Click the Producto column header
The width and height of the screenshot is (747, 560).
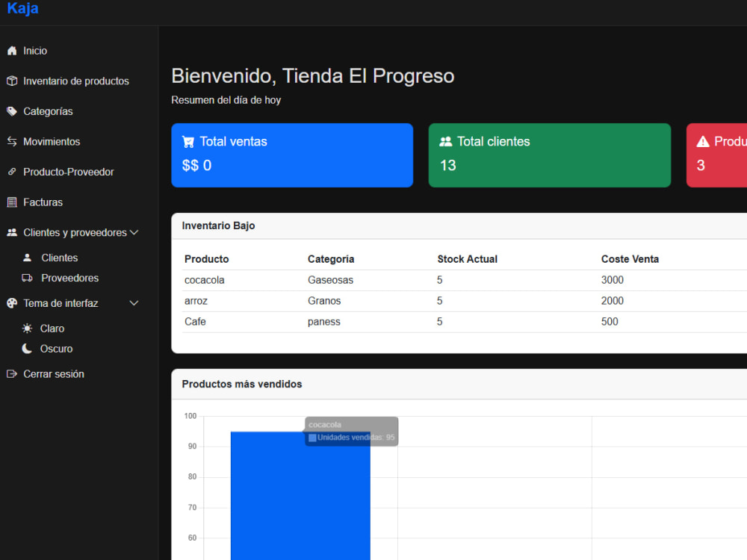(207, 259)
